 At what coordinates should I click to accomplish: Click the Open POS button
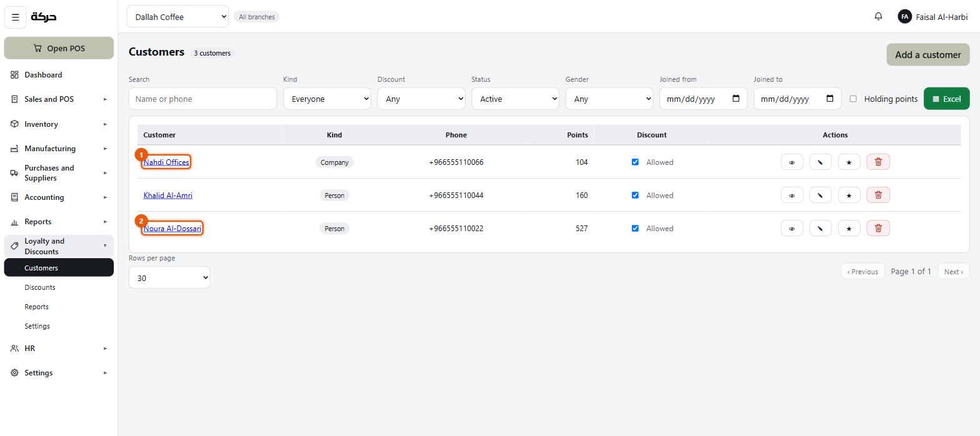(59, 48)
